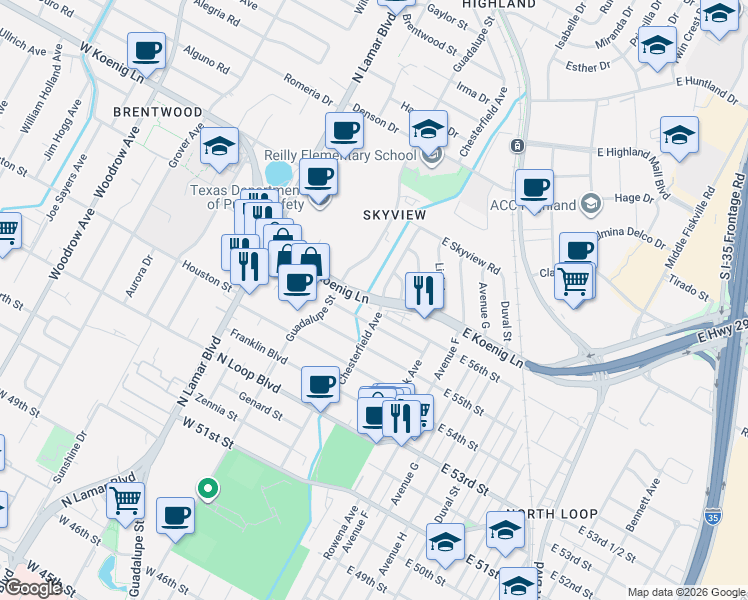
Task: Click the 'E 53rd St' street label
Action: 465,479
